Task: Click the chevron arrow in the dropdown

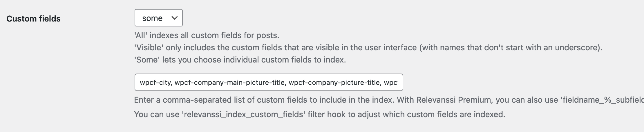Action: pyautogui.click(x=174, y=18)
